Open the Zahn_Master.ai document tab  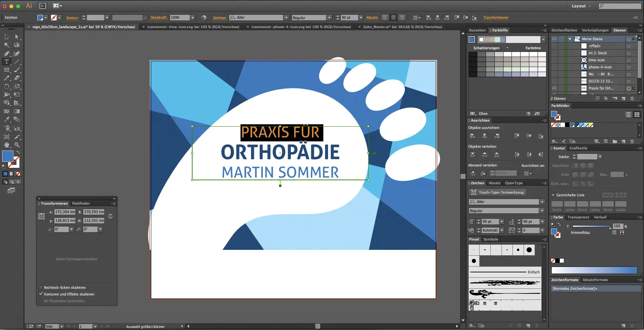[402, 27]
